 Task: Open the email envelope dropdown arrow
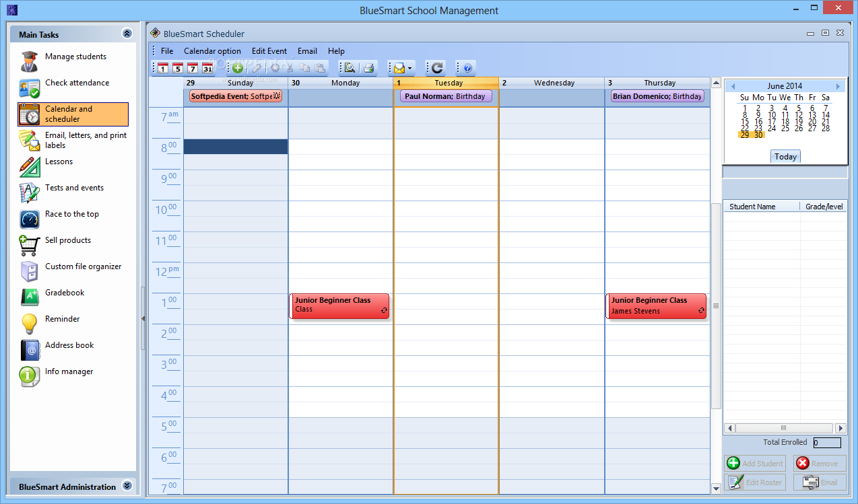pyautogui.click(x=410, y=68)
